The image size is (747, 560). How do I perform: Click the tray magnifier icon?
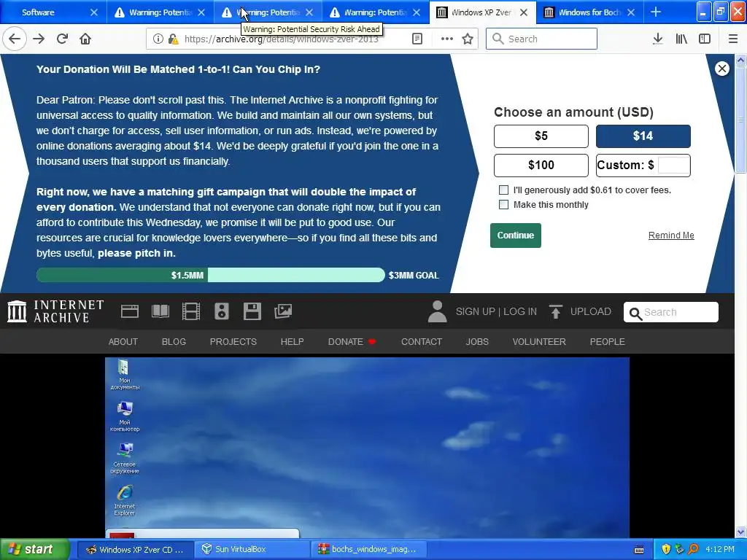click(x=693, y=549)
